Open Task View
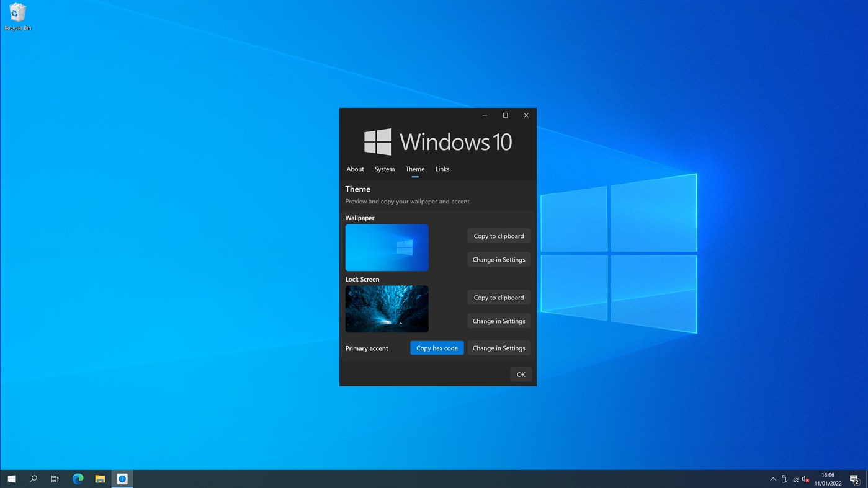Image resolution: width=868 pixels, height=488 pixels. [x=55, y=478]
